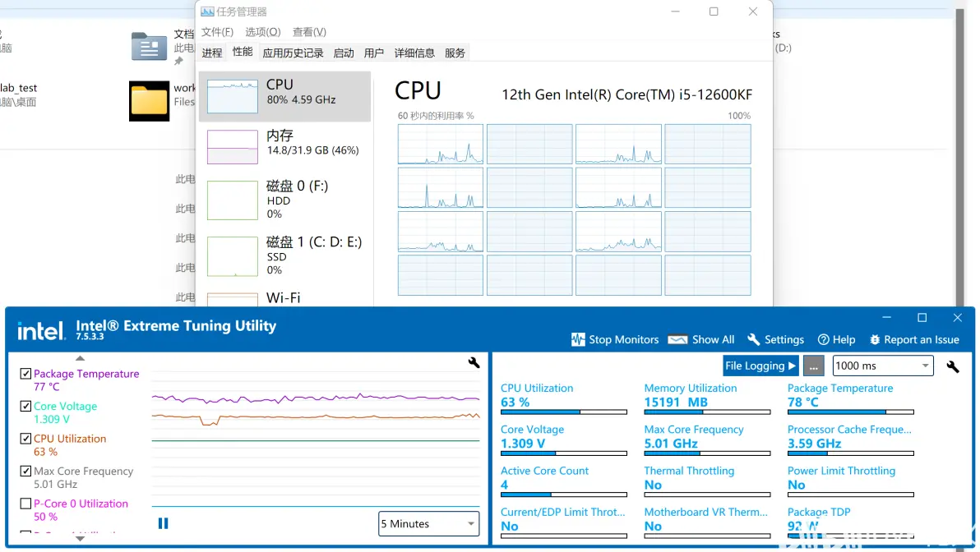Open the 5 Minutes time range dropdown
The width and height of the screenshot is (980, 552).
429,524
